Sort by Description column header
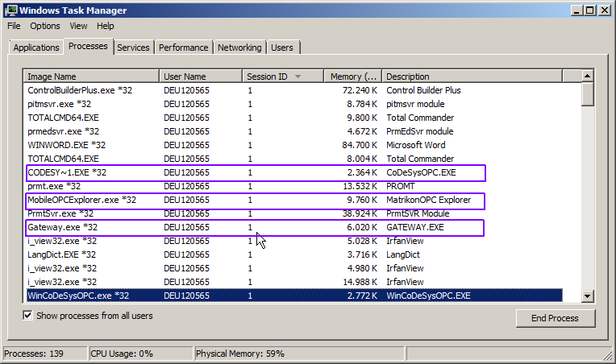 click(472, 76)
